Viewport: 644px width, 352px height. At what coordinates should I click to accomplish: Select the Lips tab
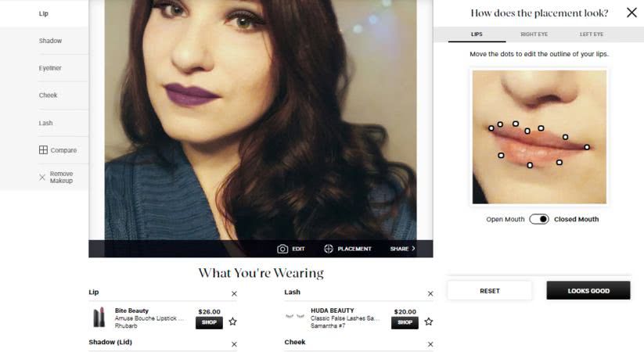coord(477,34)
